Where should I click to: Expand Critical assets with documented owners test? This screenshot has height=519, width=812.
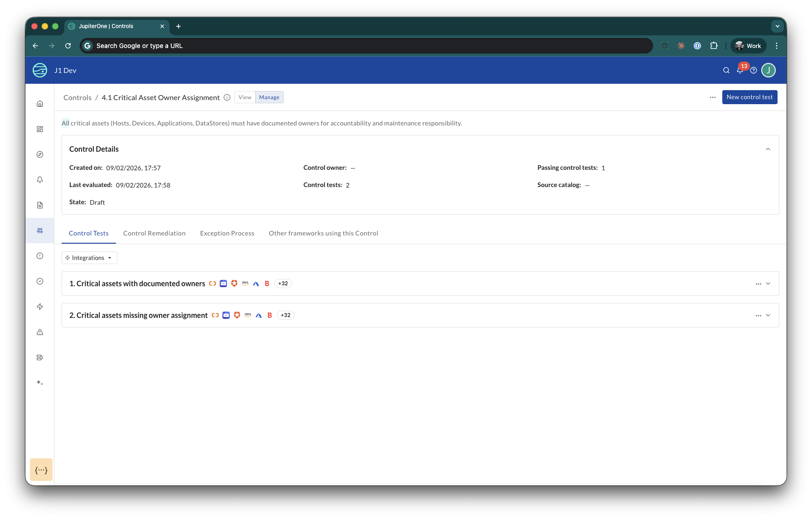coord(768,284)
